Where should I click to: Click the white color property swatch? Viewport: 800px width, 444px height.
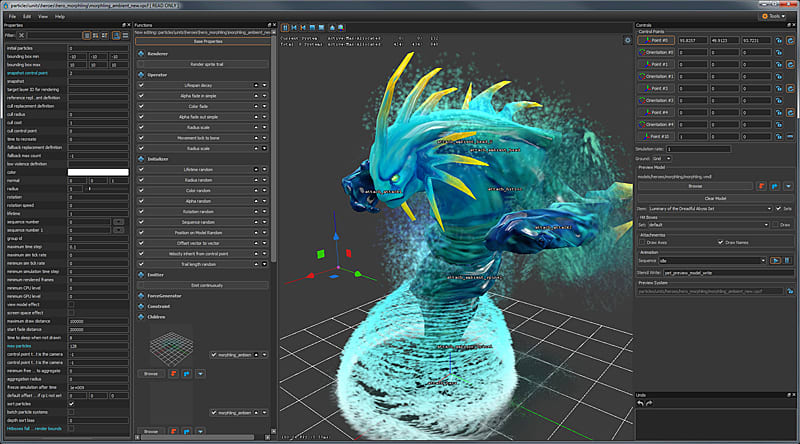coord(98,172)
